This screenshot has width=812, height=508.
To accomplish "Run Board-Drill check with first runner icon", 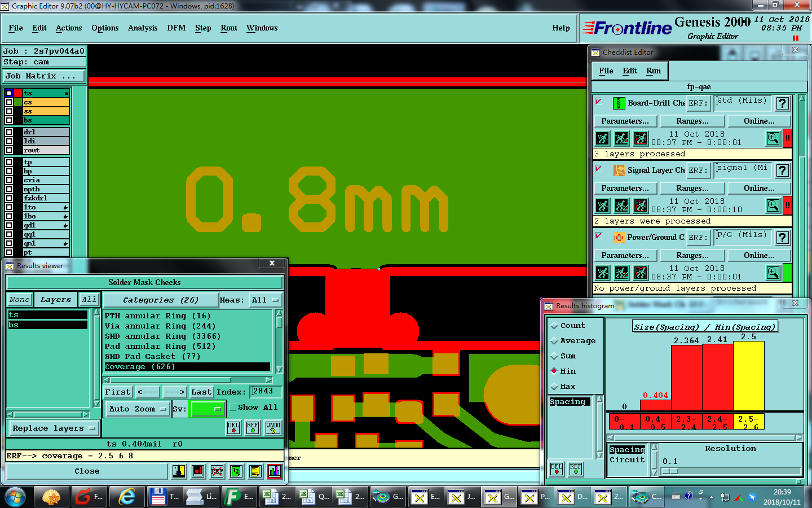I will [603, 138].
